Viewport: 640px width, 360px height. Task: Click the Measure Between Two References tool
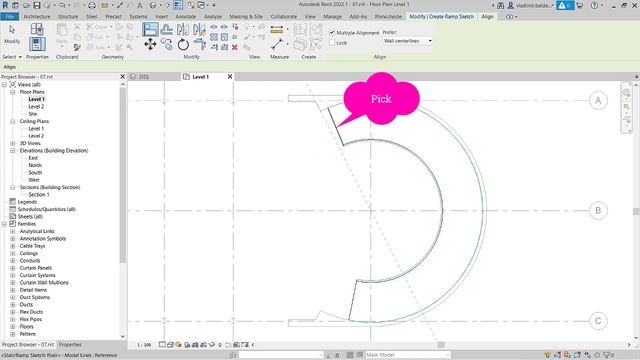277,44
